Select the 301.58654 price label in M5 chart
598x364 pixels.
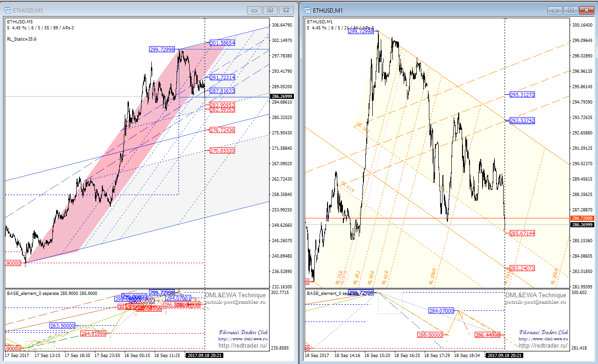point(222,43)
